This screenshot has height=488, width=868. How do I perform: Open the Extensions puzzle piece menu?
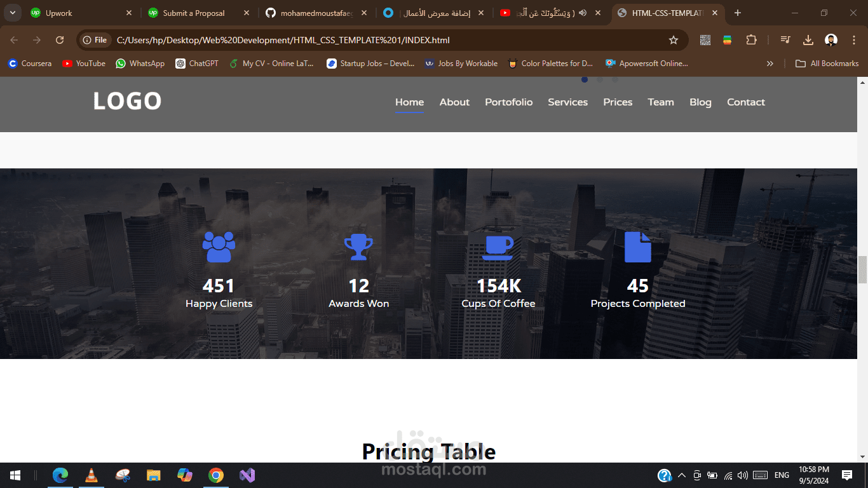751,40
